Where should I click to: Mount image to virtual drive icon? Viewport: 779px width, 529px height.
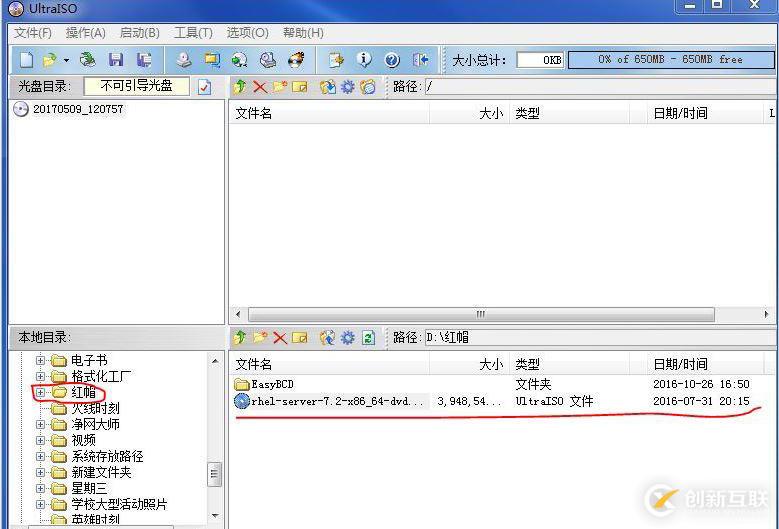click(268, 60)
